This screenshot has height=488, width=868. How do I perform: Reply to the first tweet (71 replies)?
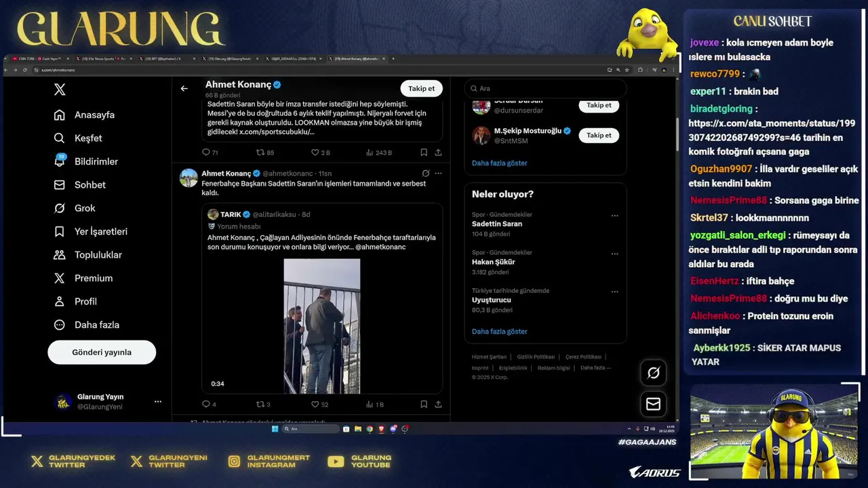click(210, 152)
